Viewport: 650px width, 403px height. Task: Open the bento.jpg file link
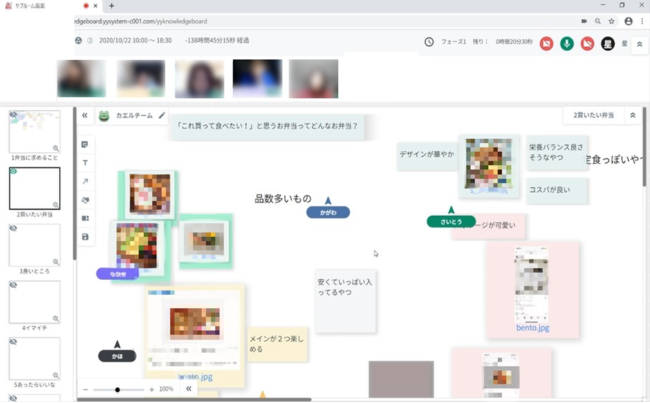[x=532, y=328]
